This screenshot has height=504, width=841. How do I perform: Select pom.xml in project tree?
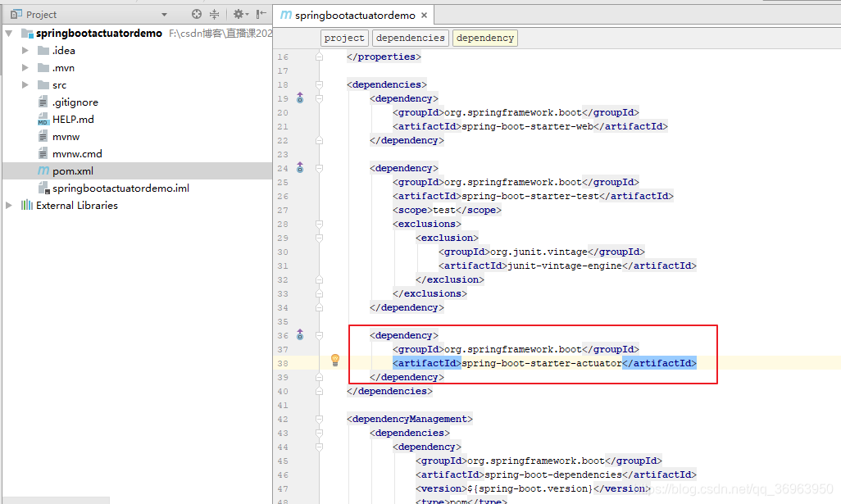coord(73,171)
